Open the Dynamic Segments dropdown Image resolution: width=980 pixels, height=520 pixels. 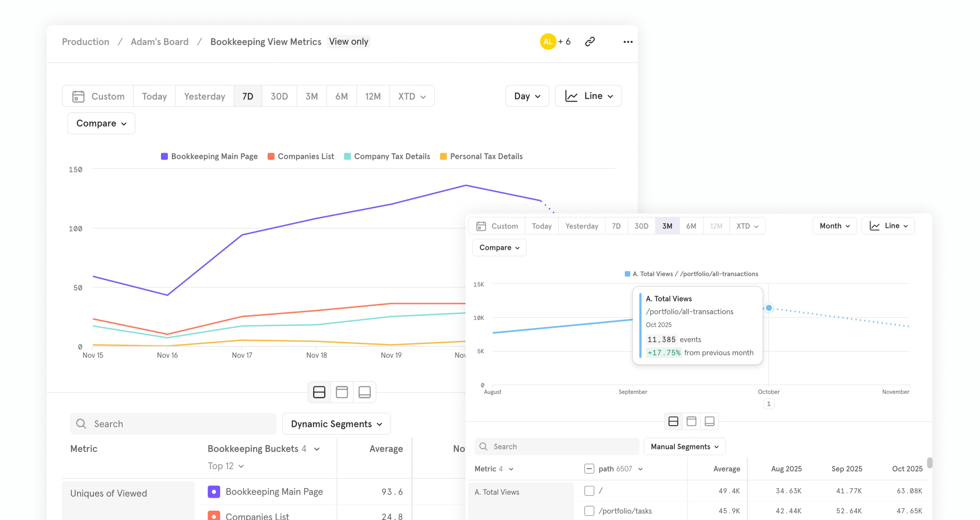tap(336, 424)
